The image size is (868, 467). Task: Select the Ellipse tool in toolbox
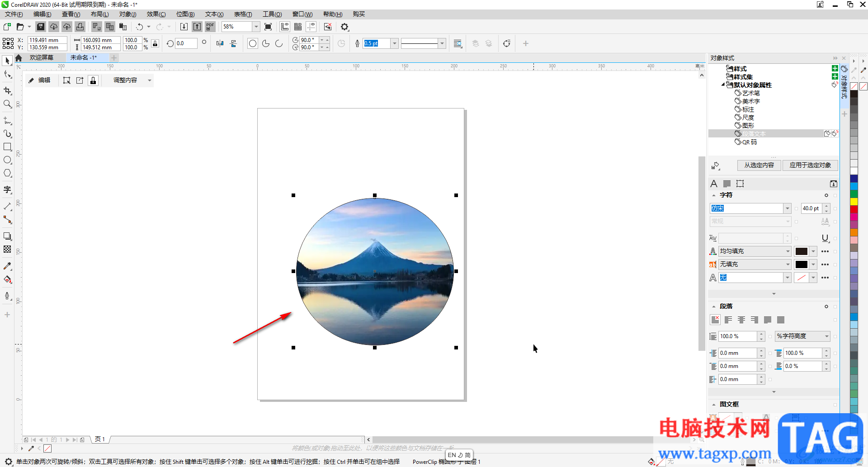click(x=7, y=160)
